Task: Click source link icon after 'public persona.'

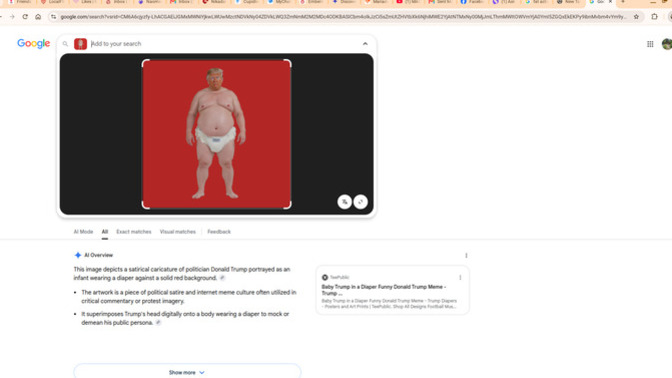Action: coord(158,323)
